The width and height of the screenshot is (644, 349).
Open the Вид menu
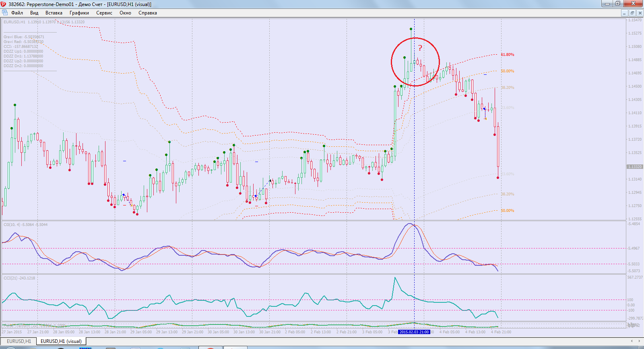[x=34, y=13]
